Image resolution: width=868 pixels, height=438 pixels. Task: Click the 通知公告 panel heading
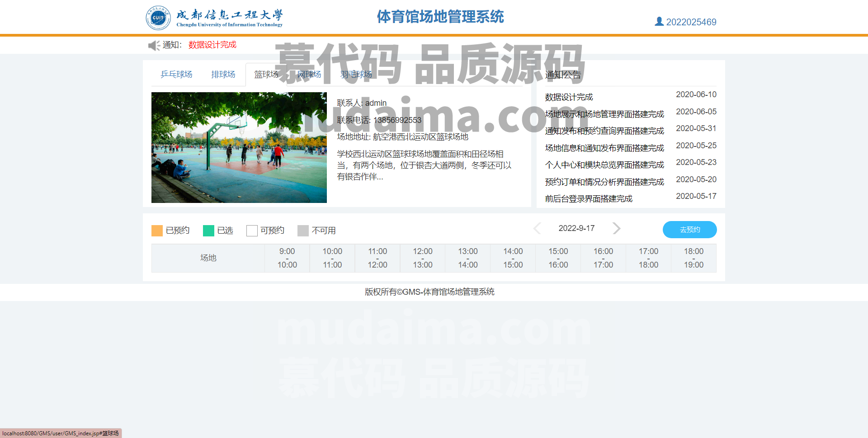point(563,75)
